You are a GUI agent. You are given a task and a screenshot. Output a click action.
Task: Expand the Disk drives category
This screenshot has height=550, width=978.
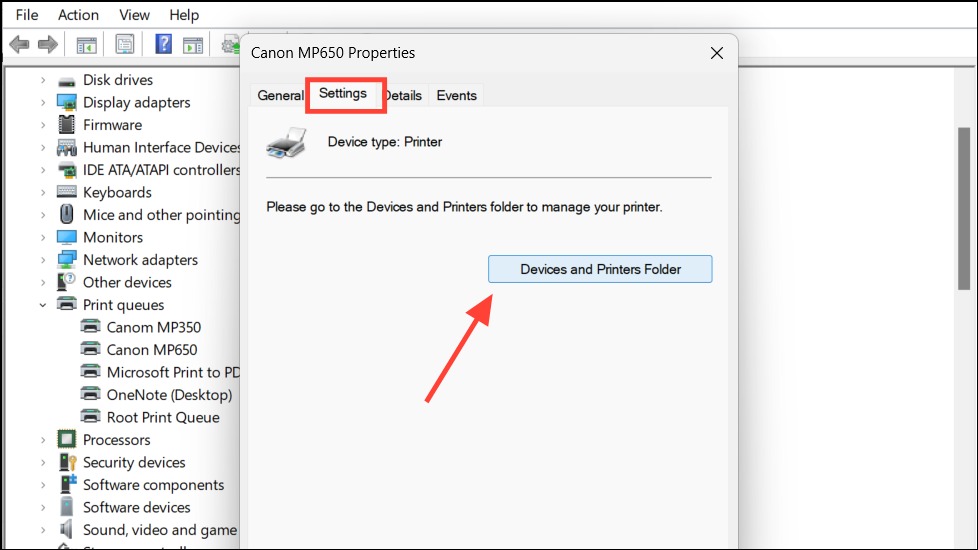43,80
